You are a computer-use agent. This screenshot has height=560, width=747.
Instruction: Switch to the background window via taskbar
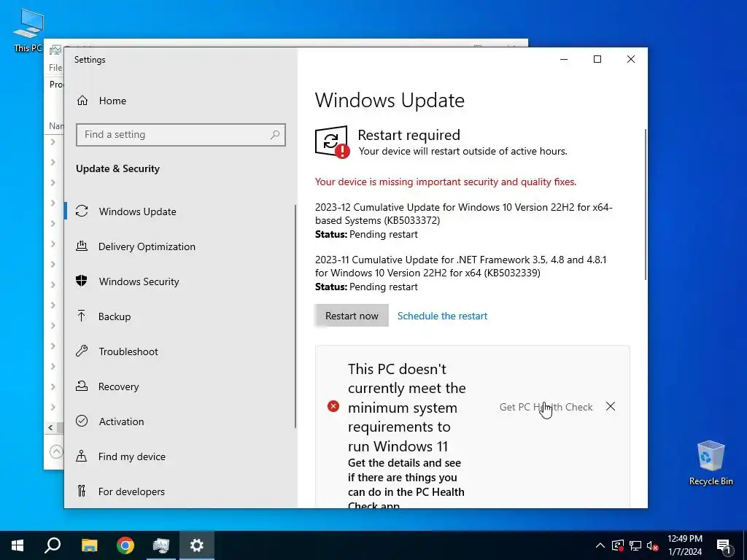(x=161, y=545)
